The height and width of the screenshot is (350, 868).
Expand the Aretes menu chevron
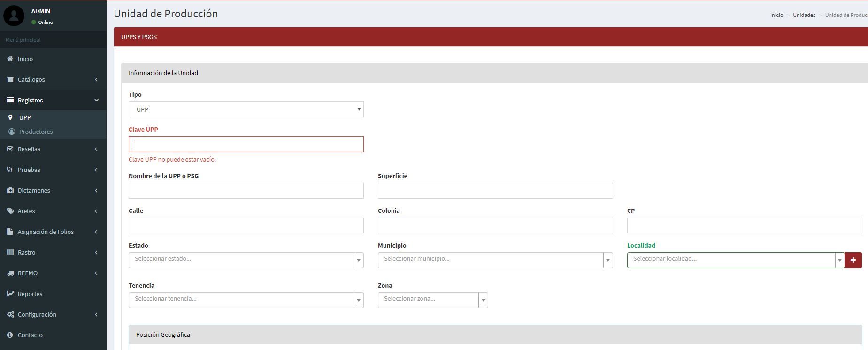pos(96,211)
